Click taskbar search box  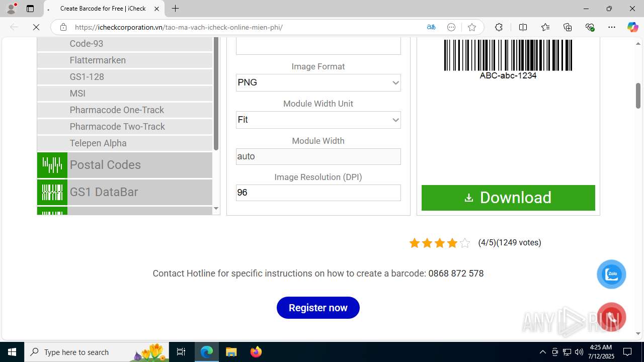coord(97,352)
